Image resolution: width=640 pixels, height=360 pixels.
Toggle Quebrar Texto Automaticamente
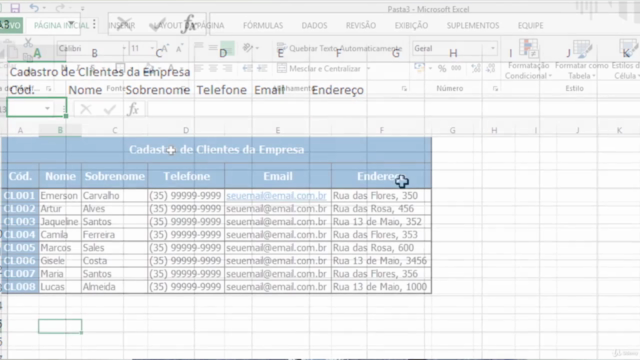pyautogui.click(x=340, y=48)
